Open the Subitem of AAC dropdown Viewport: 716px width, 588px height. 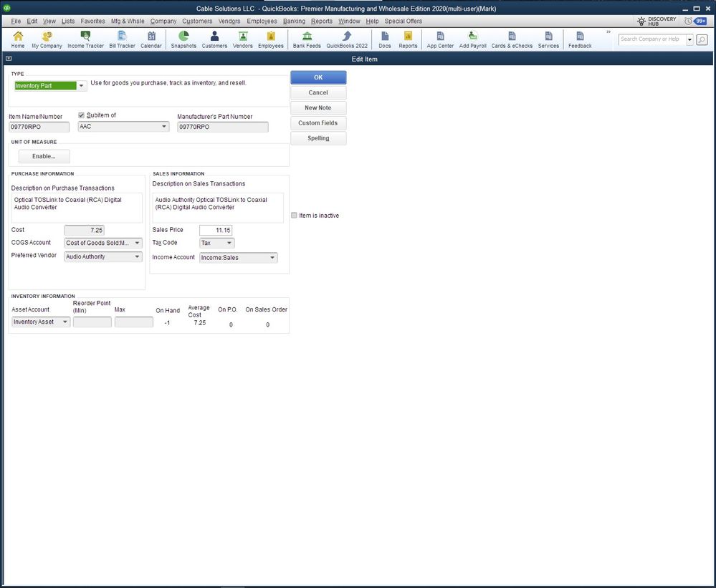tap(164, 126)
